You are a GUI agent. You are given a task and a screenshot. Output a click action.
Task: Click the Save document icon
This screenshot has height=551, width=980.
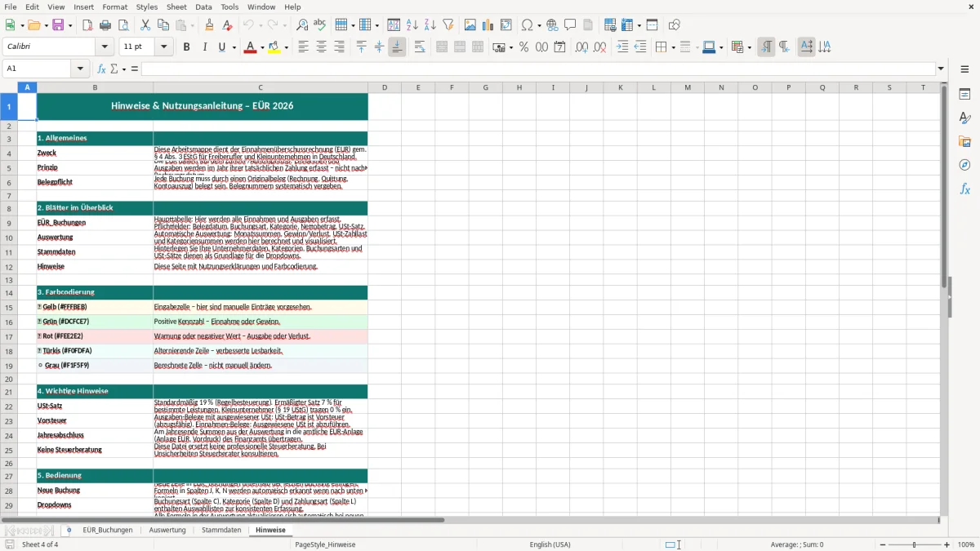[58, 25]
